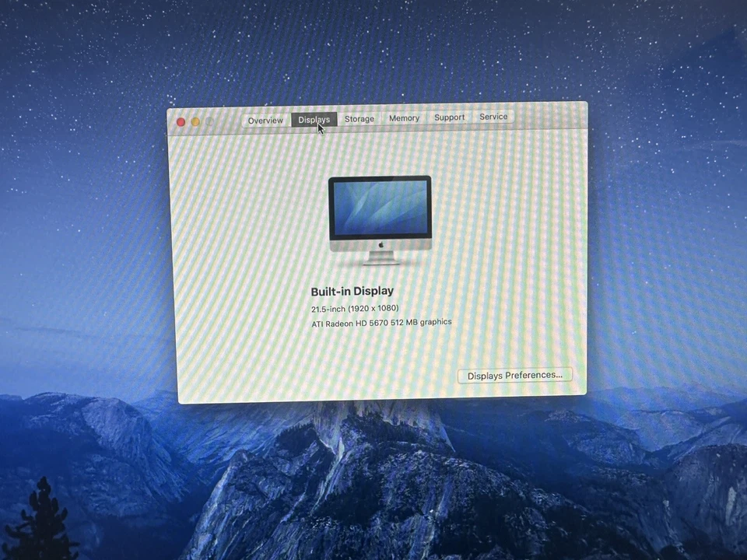Viewport: 747px width, 560px height.
Task: Open the Support tab
Action: coord(449,117)
